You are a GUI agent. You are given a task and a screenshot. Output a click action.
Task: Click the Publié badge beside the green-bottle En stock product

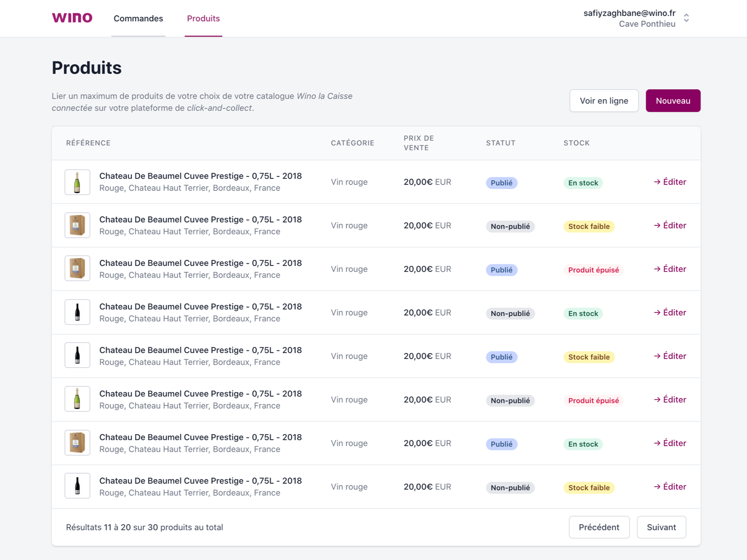(501, 183)
